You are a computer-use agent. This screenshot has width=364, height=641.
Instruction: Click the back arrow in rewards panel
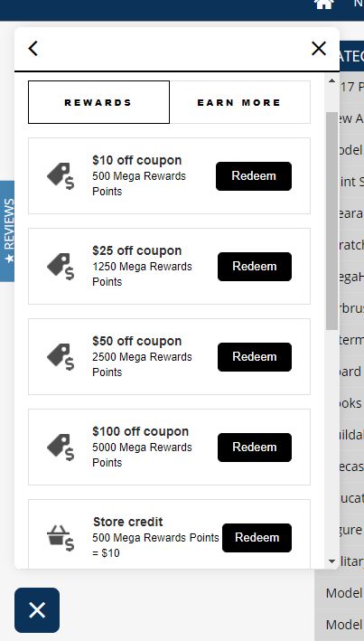click(33, 48)
